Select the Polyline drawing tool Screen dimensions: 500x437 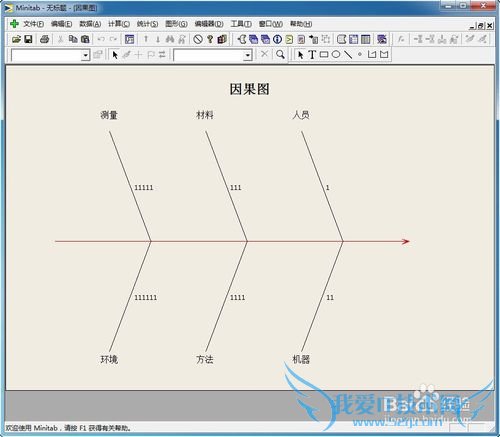tap(372, 54)
